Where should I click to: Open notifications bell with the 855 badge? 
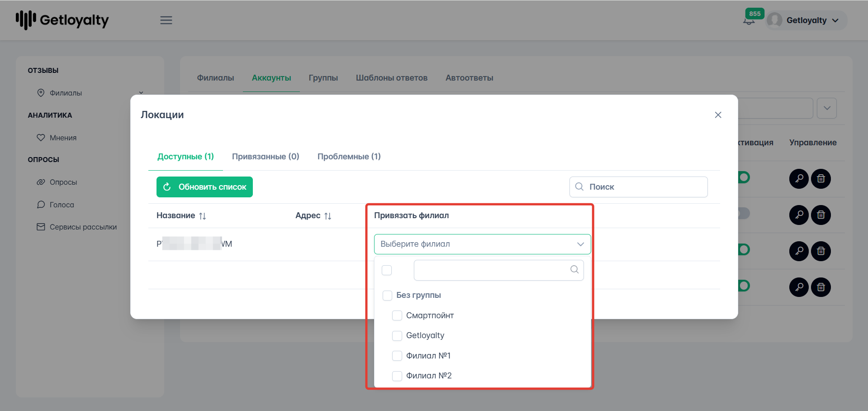tap(749, 20)
